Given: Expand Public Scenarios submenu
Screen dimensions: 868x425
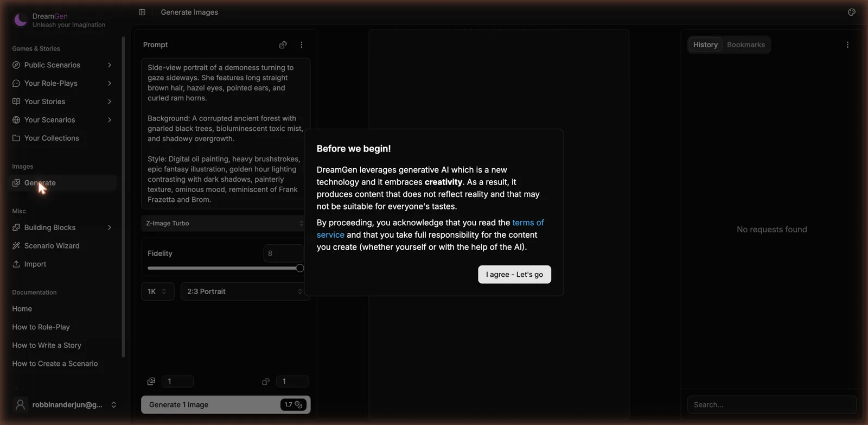Looking at the screenshot, I should pos(110,65).
